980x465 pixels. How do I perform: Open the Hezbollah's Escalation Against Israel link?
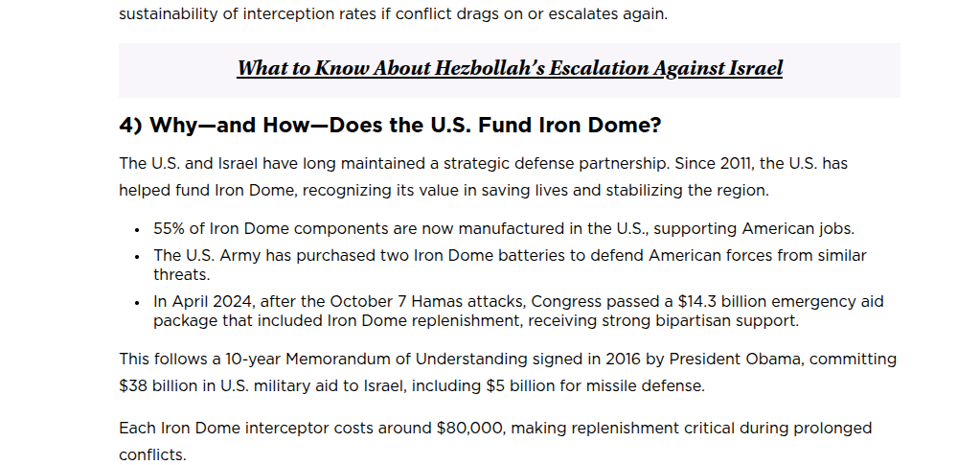click(x=510, y=68)
